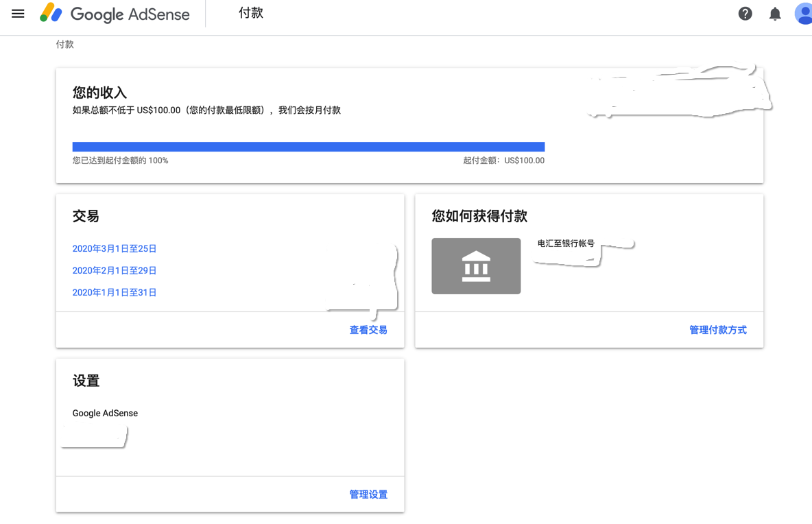Open transactions for 2020年3月1日至25日
812x524 pixels.
tap(115, 249)
